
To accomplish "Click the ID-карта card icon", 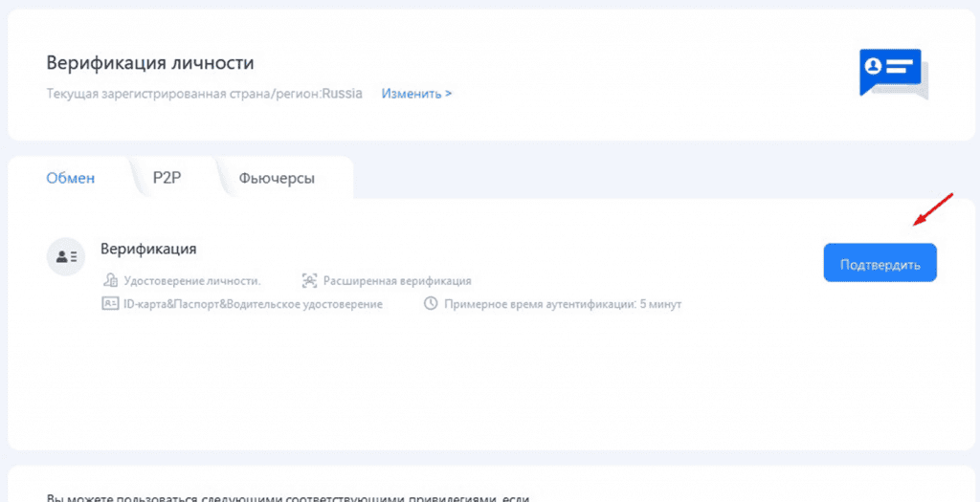I will coord(110,304).
